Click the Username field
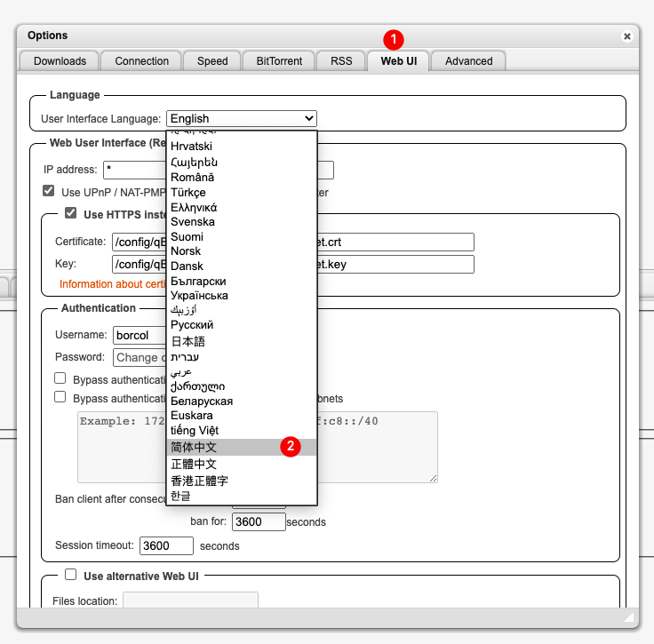The image size is (654, 644). (x=140, y=335)
